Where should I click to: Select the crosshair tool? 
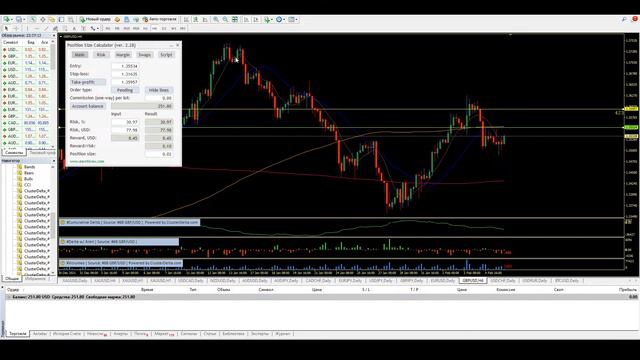16,28
